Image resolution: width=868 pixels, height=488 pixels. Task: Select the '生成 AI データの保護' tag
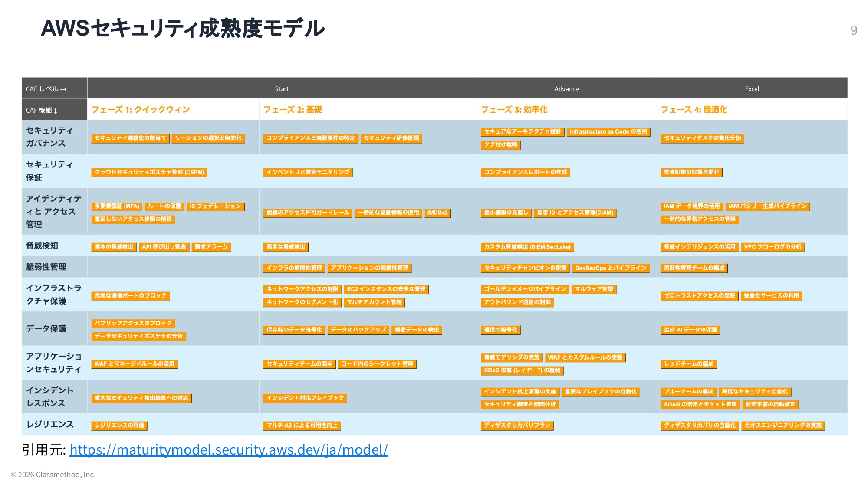pos(690,330)
